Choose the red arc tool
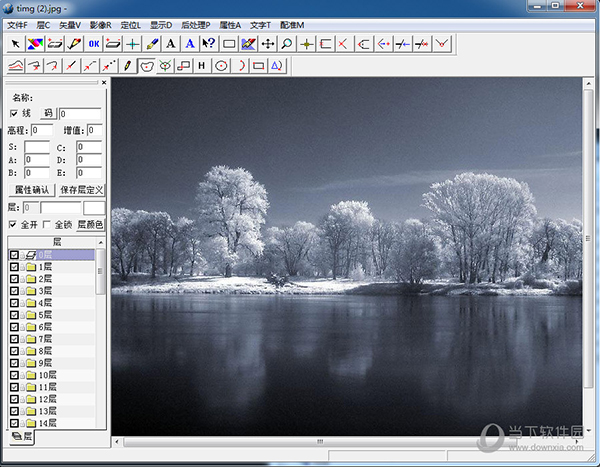The image size is (600, 467). click(240, 66)
